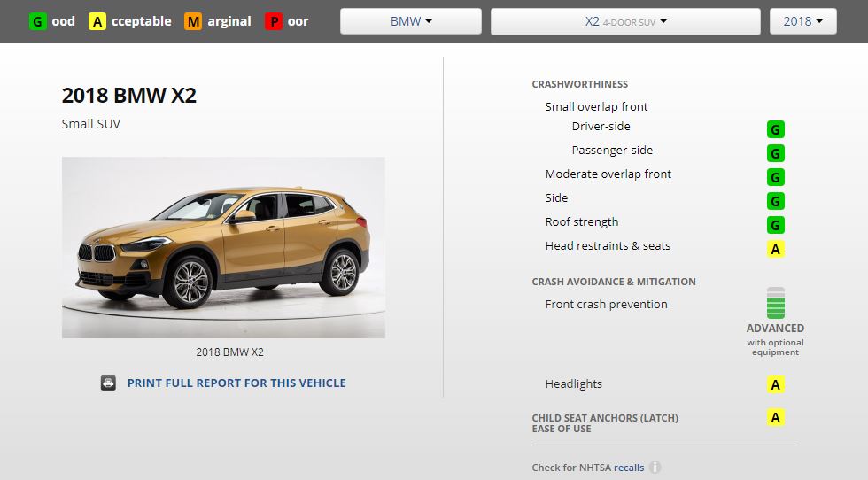Screen dimensions: 868x480
Task: Click the Driver-side label
Action: point(601,127)
